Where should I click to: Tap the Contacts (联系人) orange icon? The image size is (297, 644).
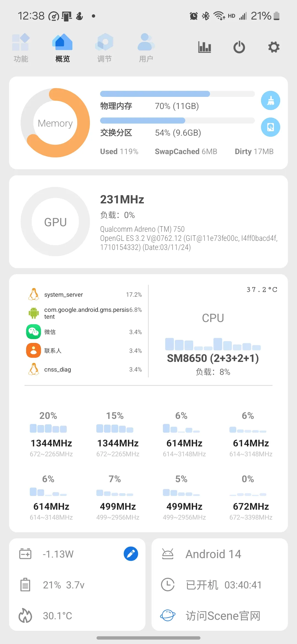(34, 350)
